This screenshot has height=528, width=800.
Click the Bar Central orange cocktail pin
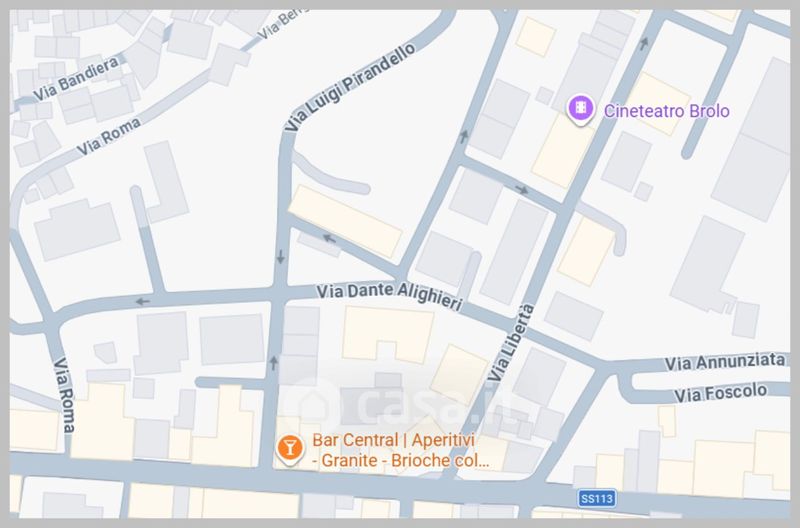coord(290,449)
